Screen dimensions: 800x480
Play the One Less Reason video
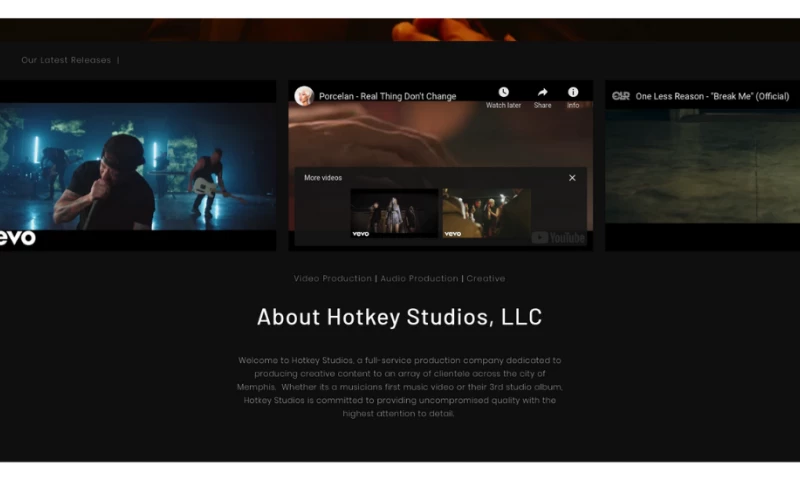click(x=702, y=165)
